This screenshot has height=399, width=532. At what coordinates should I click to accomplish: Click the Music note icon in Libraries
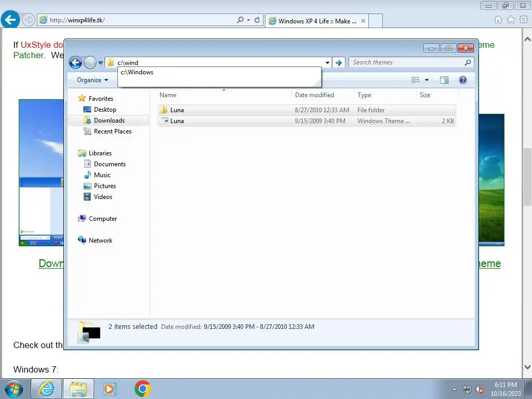87,175
